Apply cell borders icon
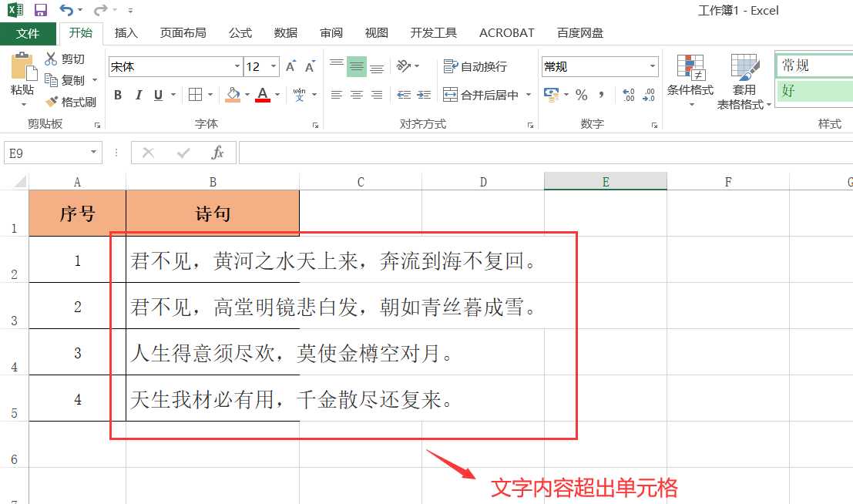This screenshot has height=504, width=853. point(195,95)
